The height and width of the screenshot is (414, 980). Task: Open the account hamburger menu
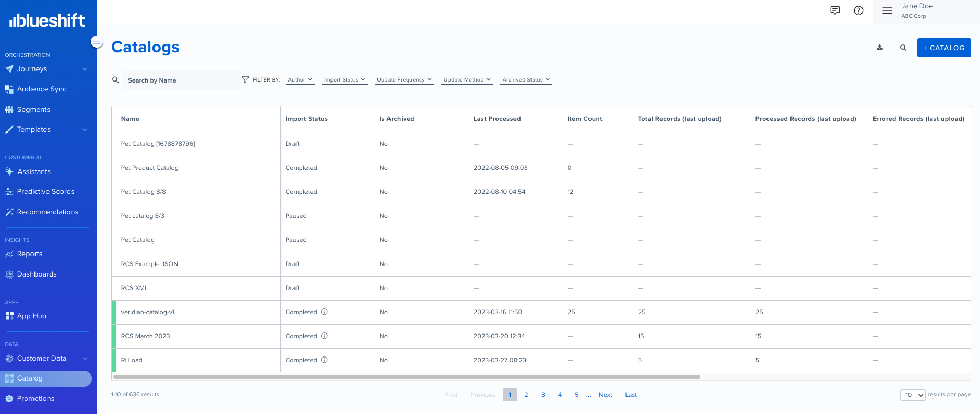pos(887,10)
